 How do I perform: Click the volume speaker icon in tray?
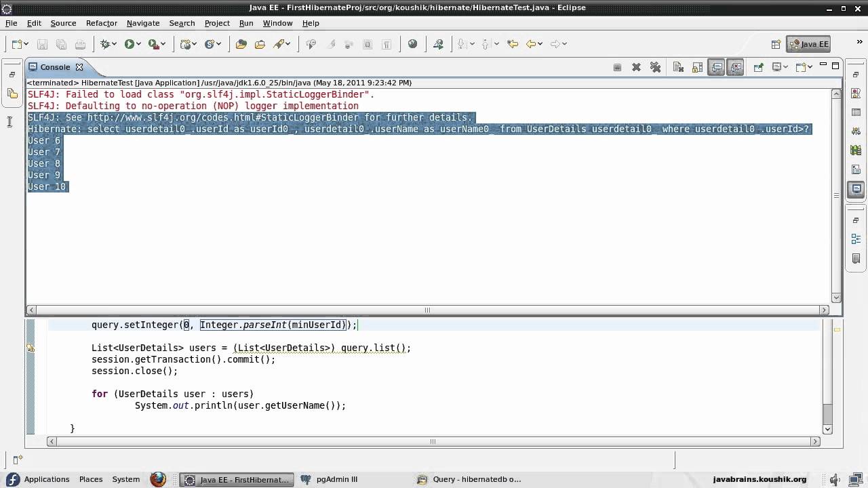pos(835,479)
